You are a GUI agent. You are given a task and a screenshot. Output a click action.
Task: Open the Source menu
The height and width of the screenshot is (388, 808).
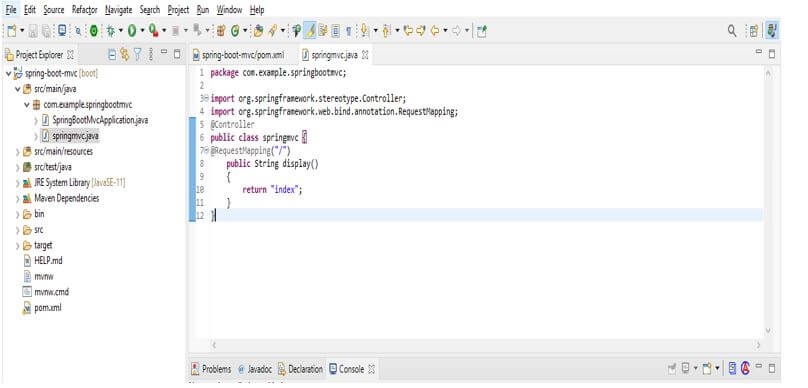point(54,9)
